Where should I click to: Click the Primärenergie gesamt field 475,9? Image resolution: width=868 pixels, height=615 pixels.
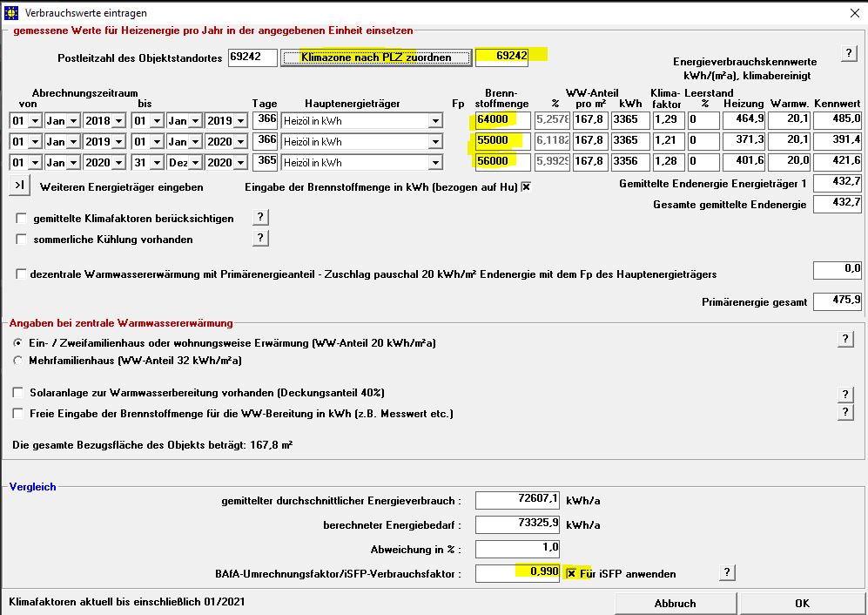tap(837, 301)
